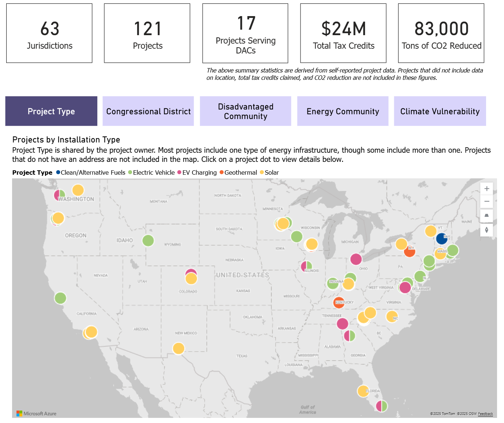Click the 121 Projects summary card

tap(147, 33)
